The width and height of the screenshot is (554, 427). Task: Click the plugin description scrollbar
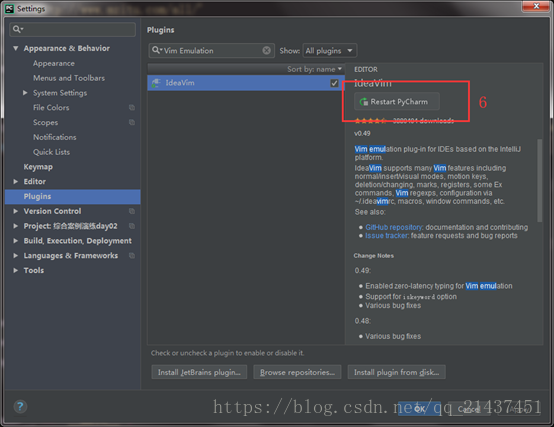coord(539,180)
